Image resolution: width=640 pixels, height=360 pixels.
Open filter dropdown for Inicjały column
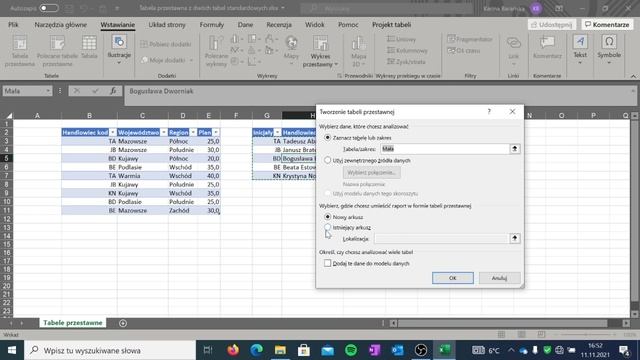278,133
